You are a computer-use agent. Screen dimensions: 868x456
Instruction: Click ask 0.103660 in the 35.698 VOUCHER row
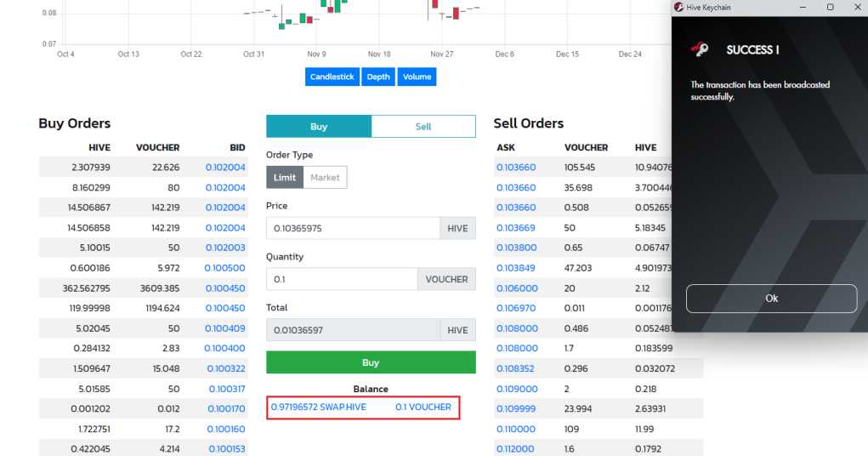pyautogui.click(x=516, y=187)
